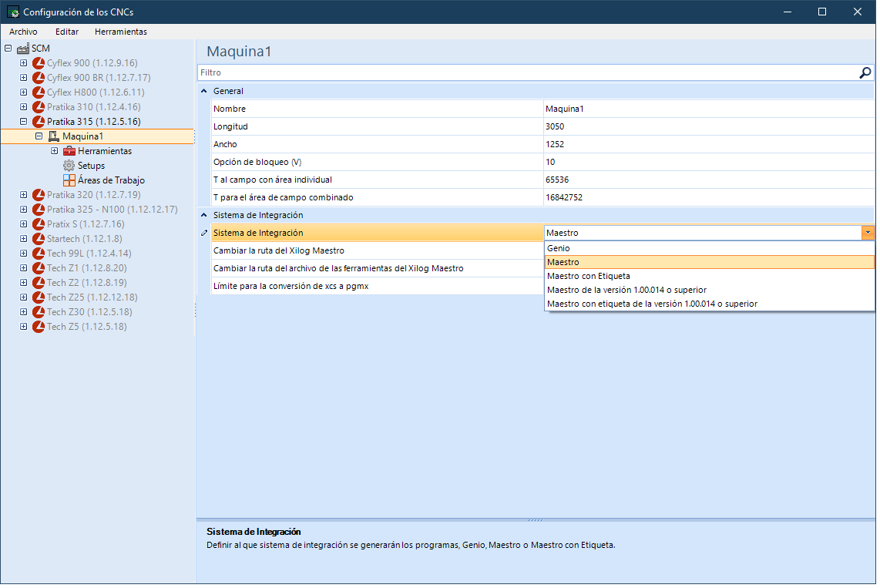The height and width of the screenshot is (588, 880).
Task: Expand the Tech Z5 tree node
Action: (x=24, y=327)
